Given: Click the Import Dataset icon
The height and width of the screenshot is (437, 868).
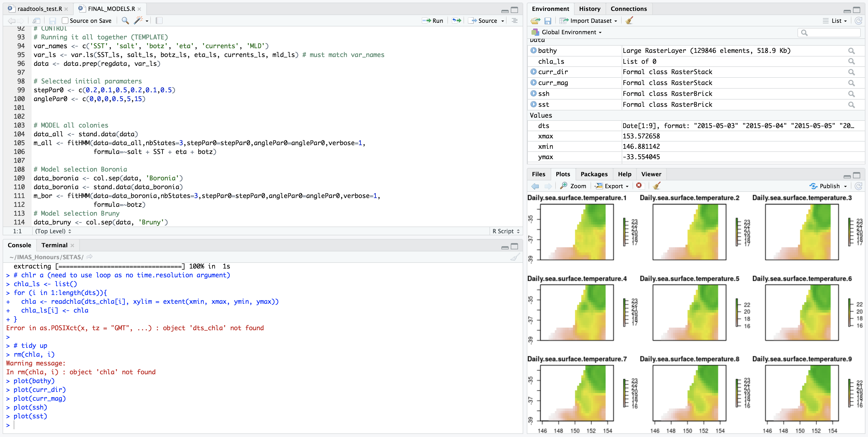Looking at the screenshot, I should tap(563, 21).
